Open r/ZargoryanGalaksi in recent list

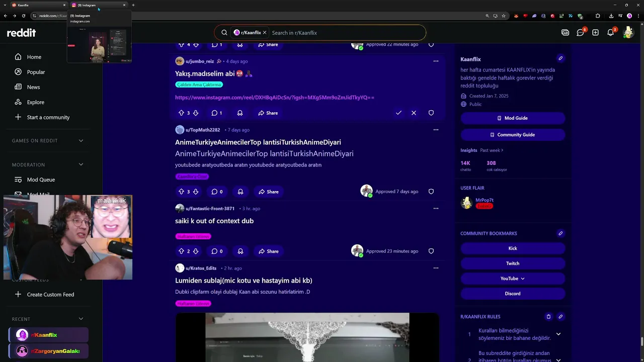coord(49,351)
